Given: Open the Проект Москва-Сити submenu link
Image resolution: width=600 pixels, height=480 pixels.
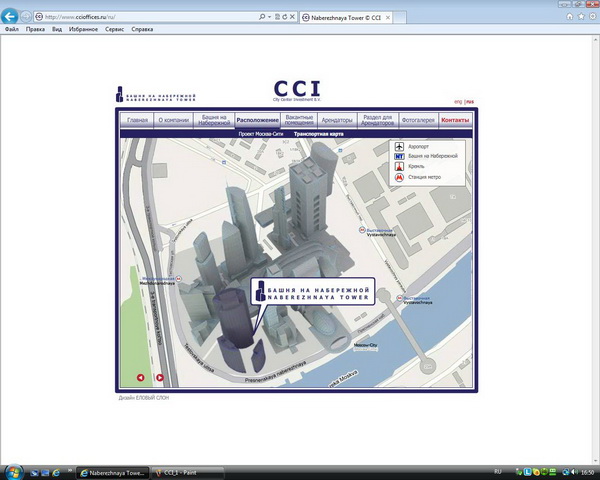Looking at the screenshot, I should 261,134.
